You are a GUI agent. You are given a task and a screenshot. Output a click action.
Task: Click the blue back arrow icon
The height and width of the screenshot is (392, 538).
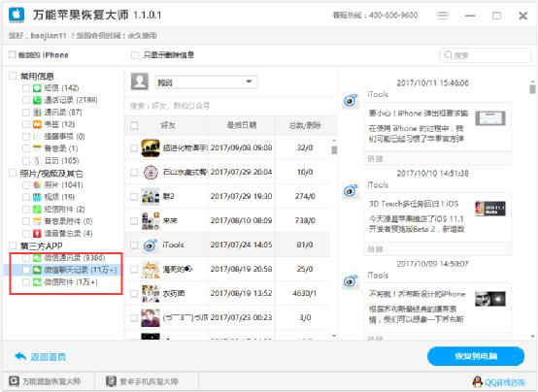(x=21, y=356)
